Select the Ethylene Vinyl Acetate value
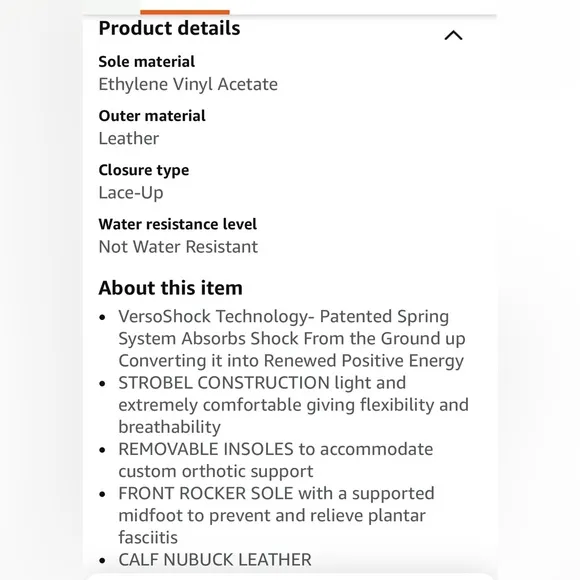Image resolution: width=580 pixels, height=580 pixels. point(188,85)
